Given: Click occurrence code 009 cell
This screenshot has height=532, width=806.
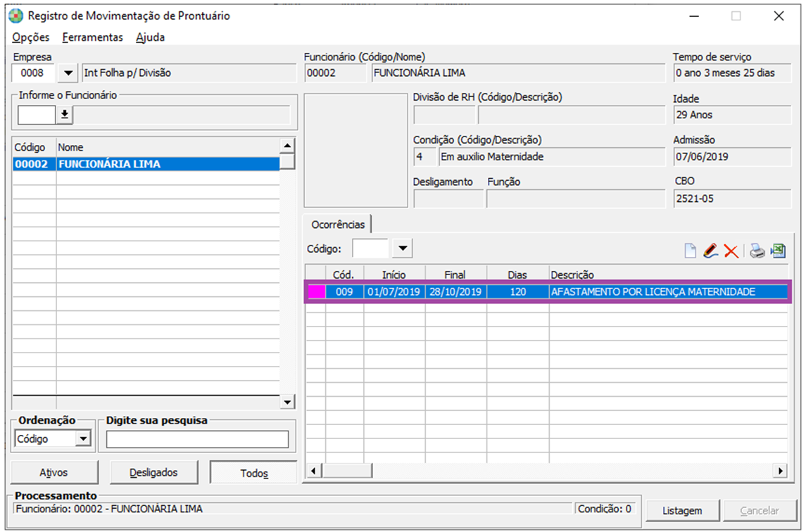Looking at the screenshot, I should 344,291.
